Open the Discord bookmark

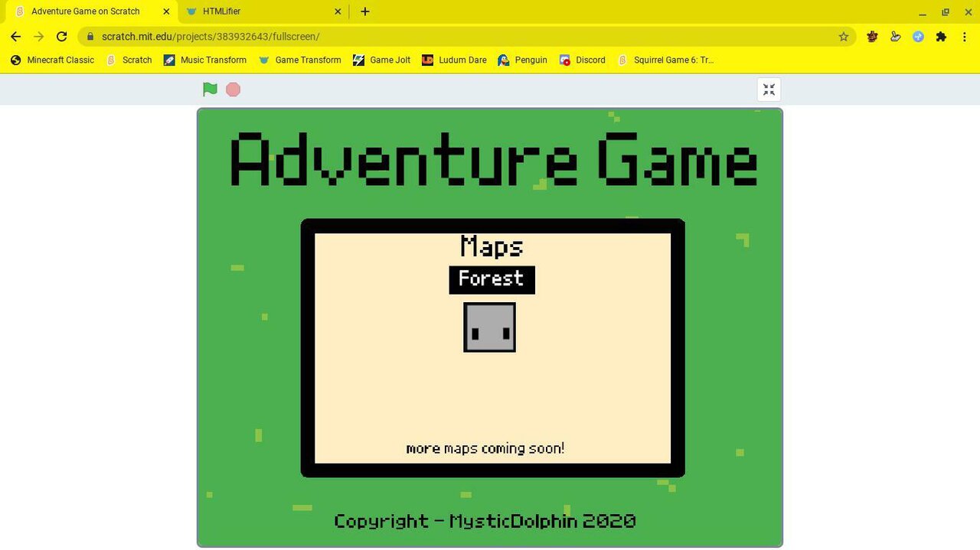tap(582, 60)
